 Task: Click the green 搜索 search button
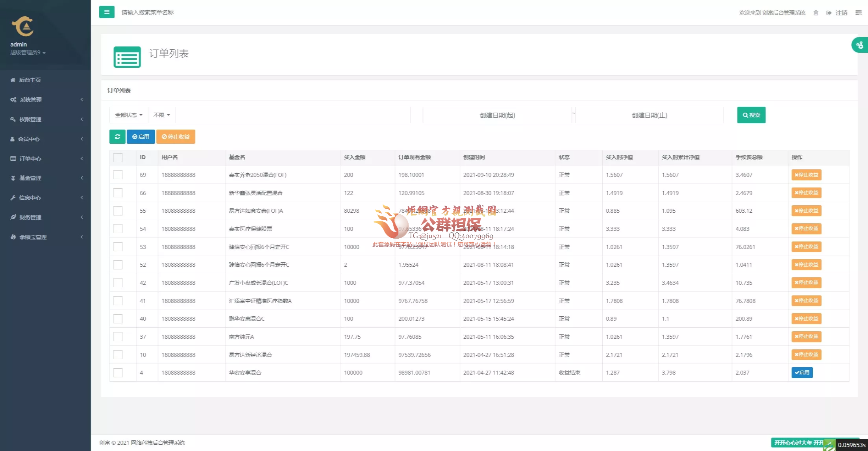[751, 115]
